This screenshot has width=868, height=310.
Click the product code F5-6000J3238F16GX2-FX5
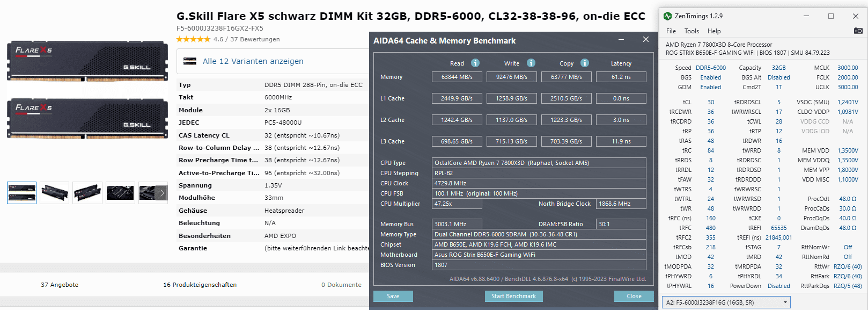tap(220, 28)
